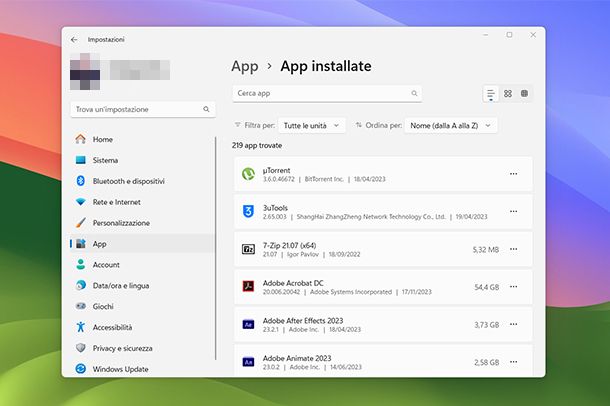This screenshot has height=406, width=610.
Task: Click the µTorrent app icon
Action: [248, 174]
